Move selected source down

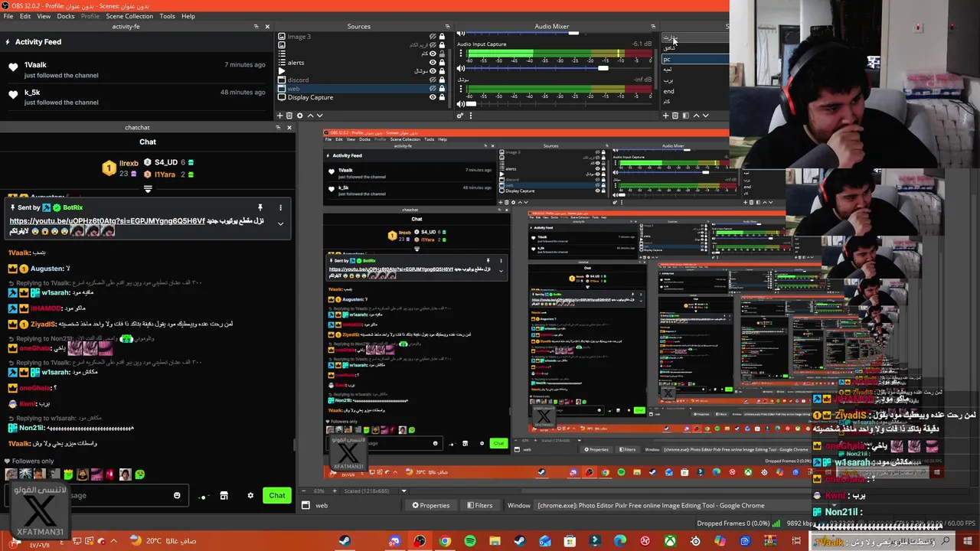point(319,116)
